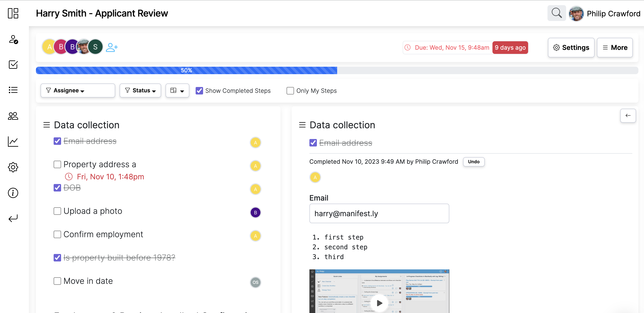Click the purple B participant avatar at top

(72, 47)
